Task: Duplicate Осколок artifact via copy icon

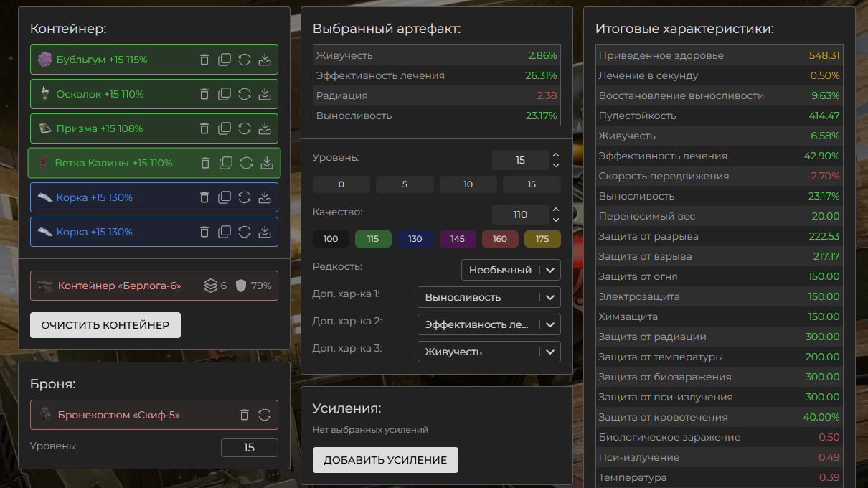Action: (225, 94)
